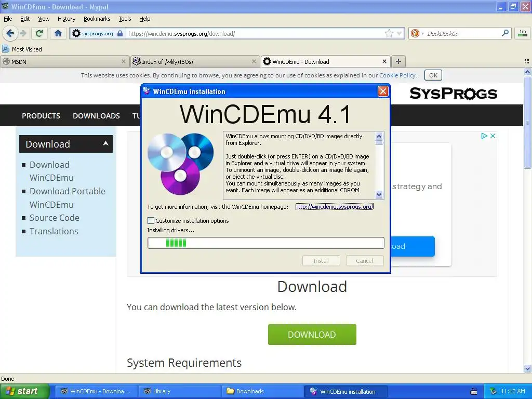Close the Index of /~lily/ISOs/ tab

tap(254, 61)
